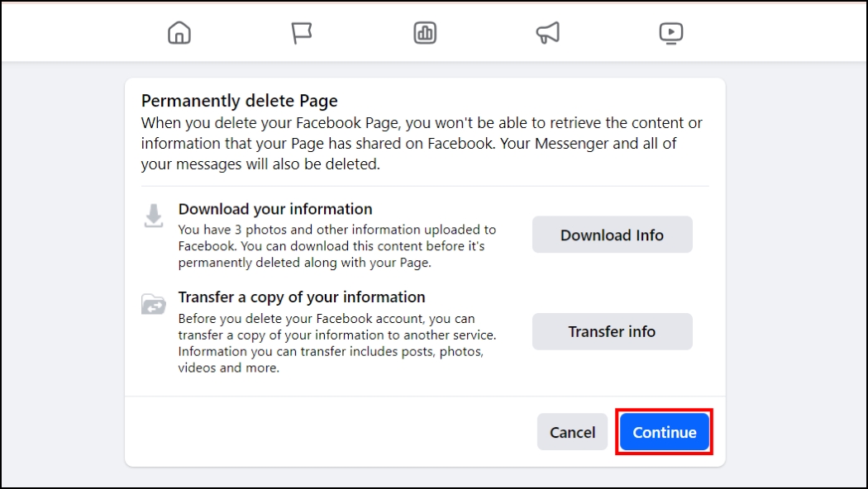Click the Transfer info button
This screenshot has height=489, width=868.
tap(612, 331)
